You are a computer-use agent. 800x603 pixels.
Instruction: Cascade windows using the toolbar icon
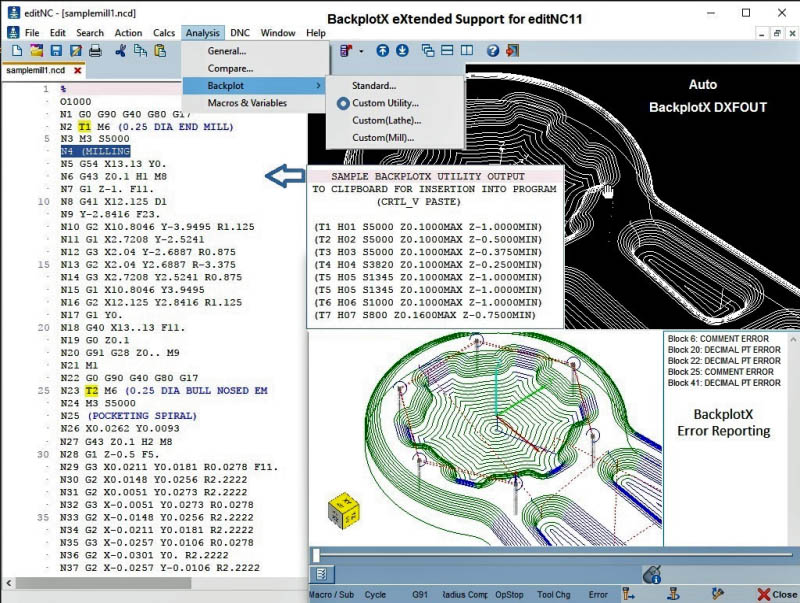428,51
